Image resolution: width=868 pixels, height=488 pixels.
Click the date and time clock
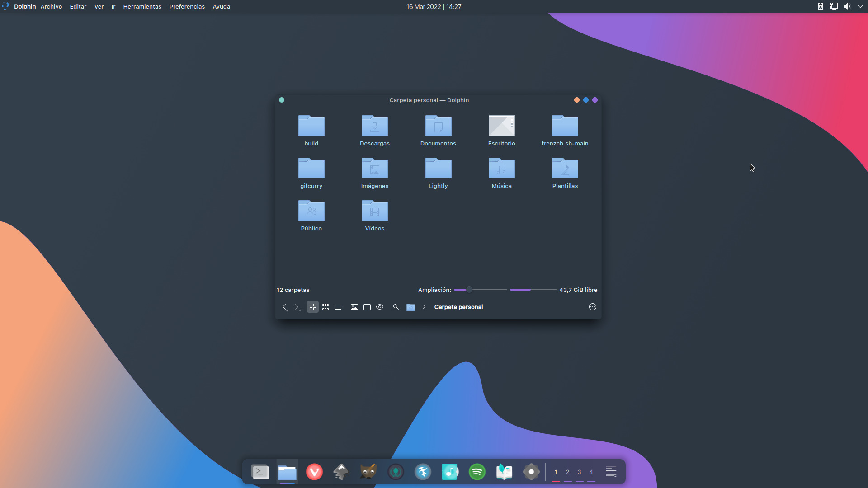click(x=434, y=7)
